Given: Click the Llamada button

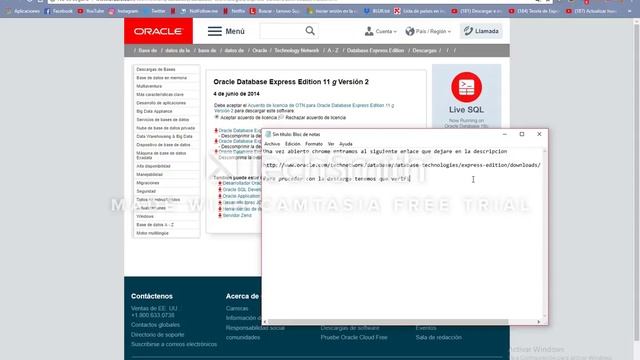Looking at the screenshot, I should [481, 31].
